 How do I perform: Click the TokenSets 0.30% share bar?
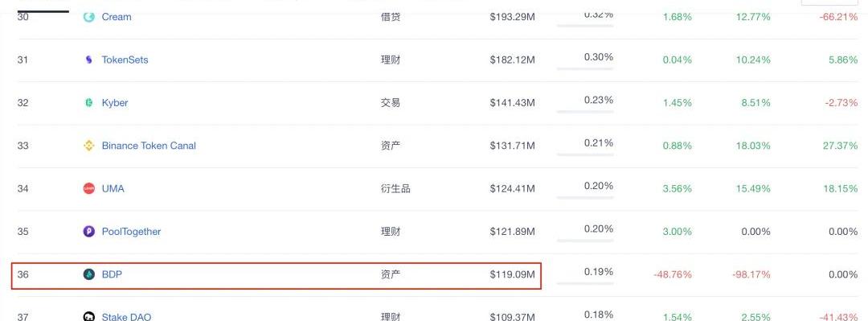585,68
